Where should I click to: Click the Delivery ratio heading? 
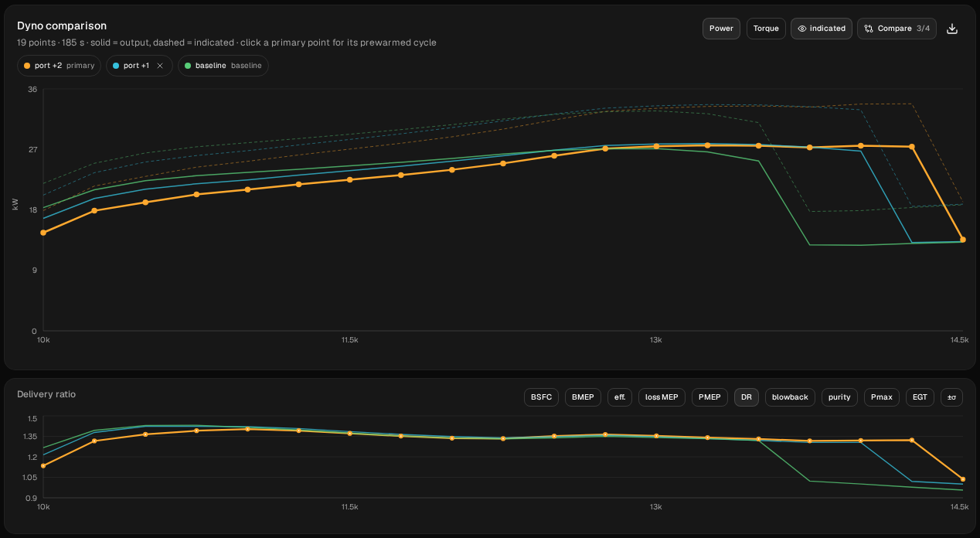coord(46,394)
